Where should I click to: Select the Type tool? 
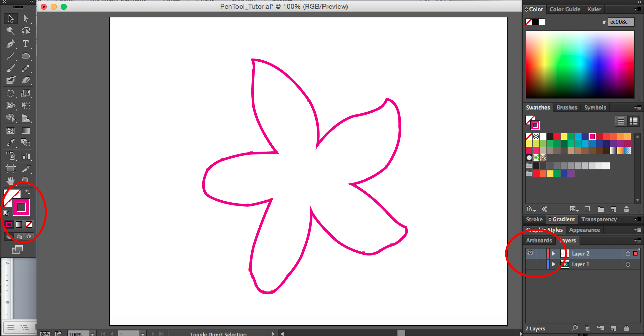point(26,44)
